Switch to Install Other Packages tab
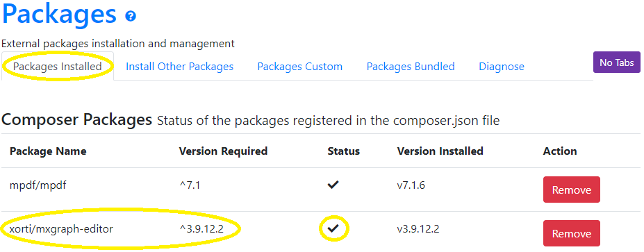The width and height of the screenshot is (644, 252). pos(179,67)
